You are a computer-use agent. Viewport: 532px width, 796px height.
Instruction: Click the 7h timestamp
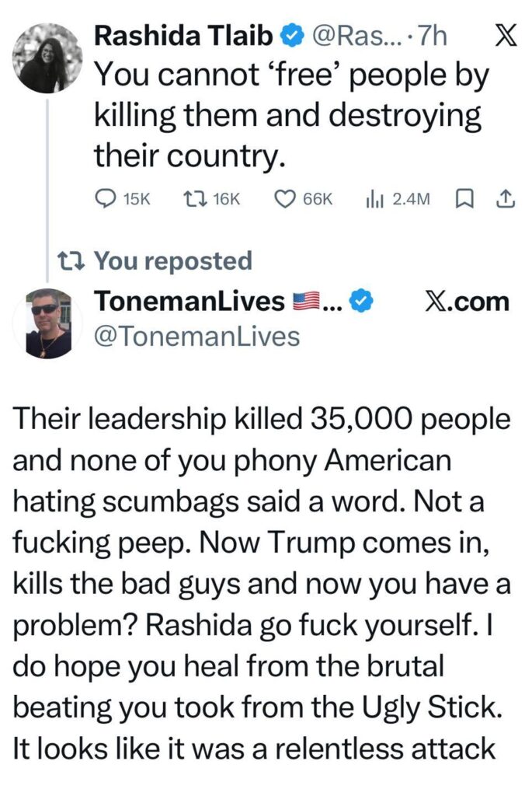coord(433,37)
